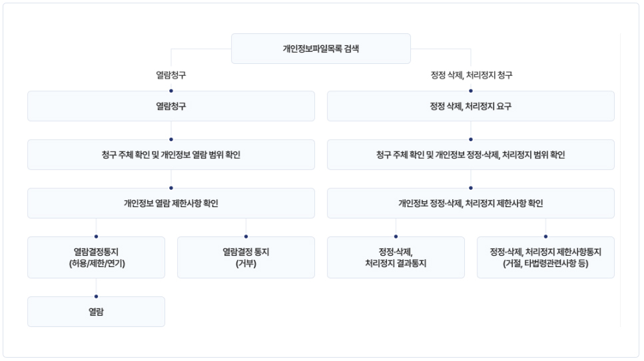Click the final 열람 box
The width and height of the screenshot is (644, 361).
click(x=96, y=312)
